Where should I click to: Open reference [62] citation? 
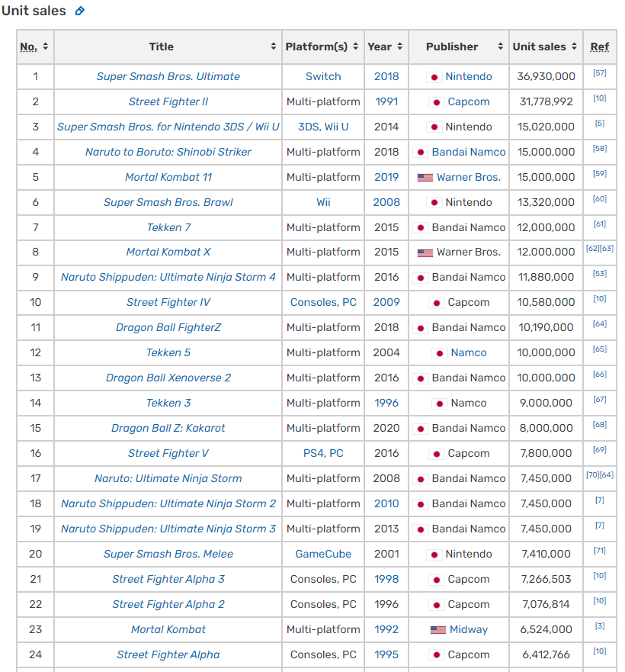click(592, 248)
